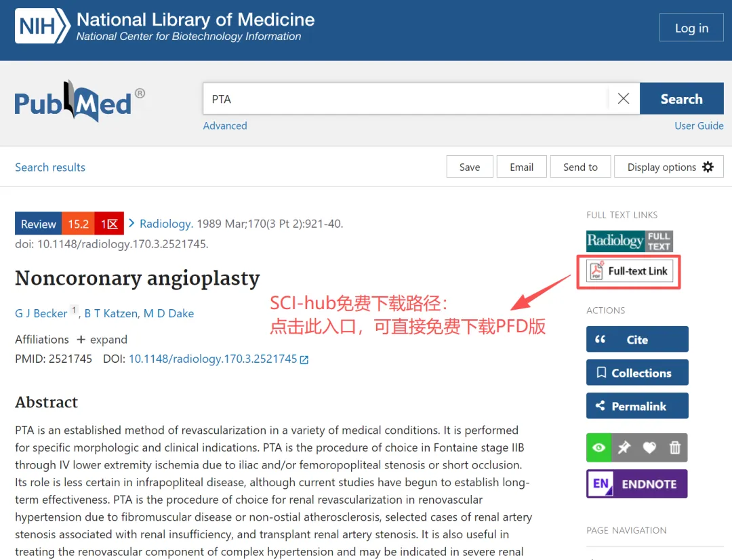Image resolution: width=732 pixels, height=560 pixels.
Task: Click the Full-text Link PDF button
Action: (x=629, y=271)
